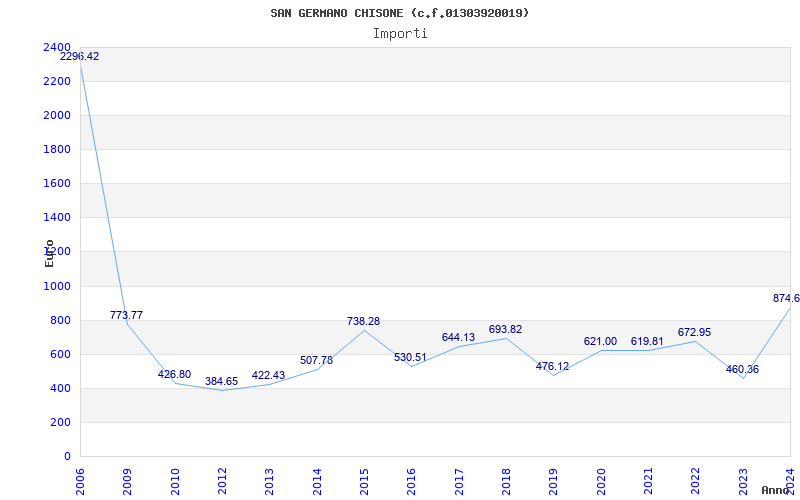Click the 672.95 value label
Image resolution: width=800 pixels, height=500 pixels.
[694, 333]
